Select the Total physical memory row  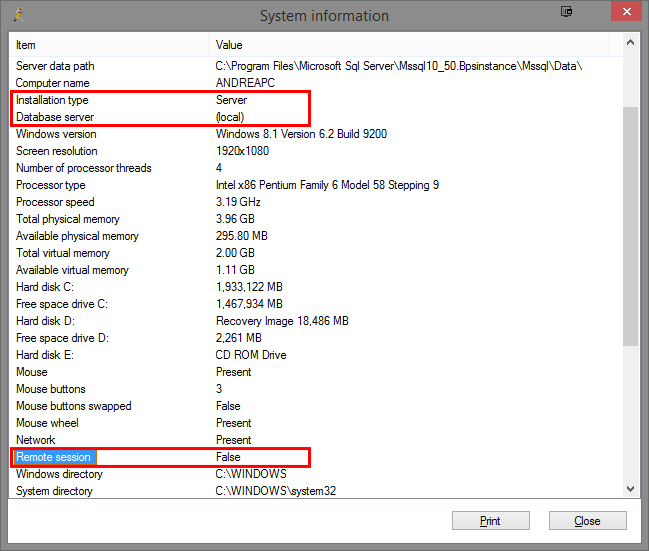(x=67, y=219)
